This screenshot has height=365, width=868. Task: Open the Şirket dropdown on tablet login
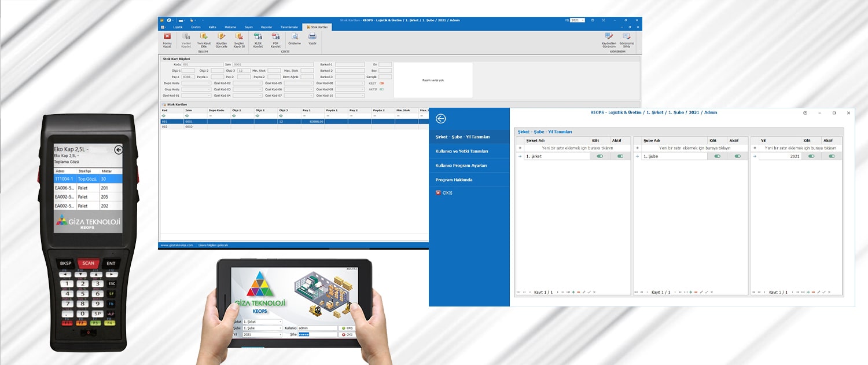[x=263, y=322]
